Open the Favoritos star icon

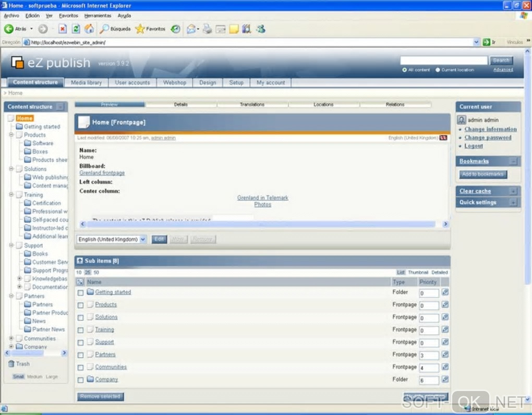click(x=140, y=29)
